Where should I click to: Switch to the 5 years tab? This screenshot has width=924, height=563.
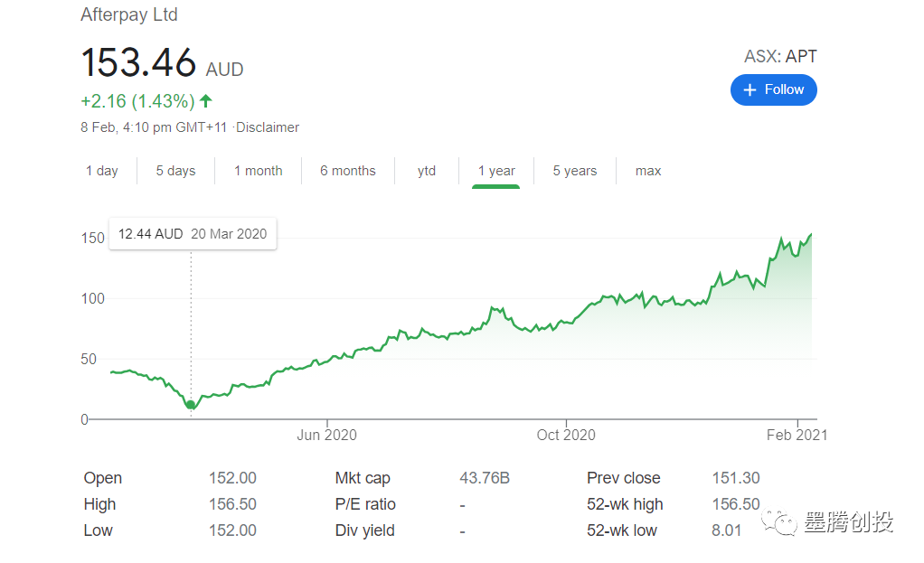[574, 171]
